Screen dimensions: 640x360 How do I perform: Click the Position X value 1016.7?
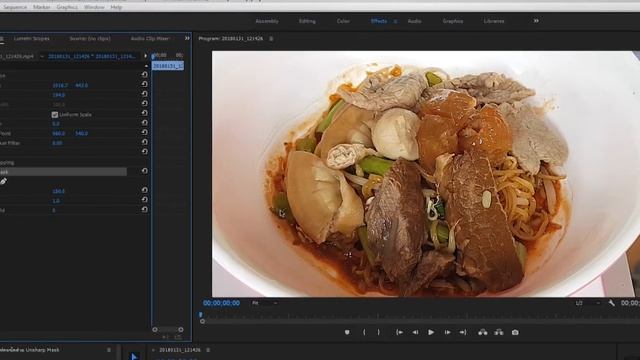60,85
